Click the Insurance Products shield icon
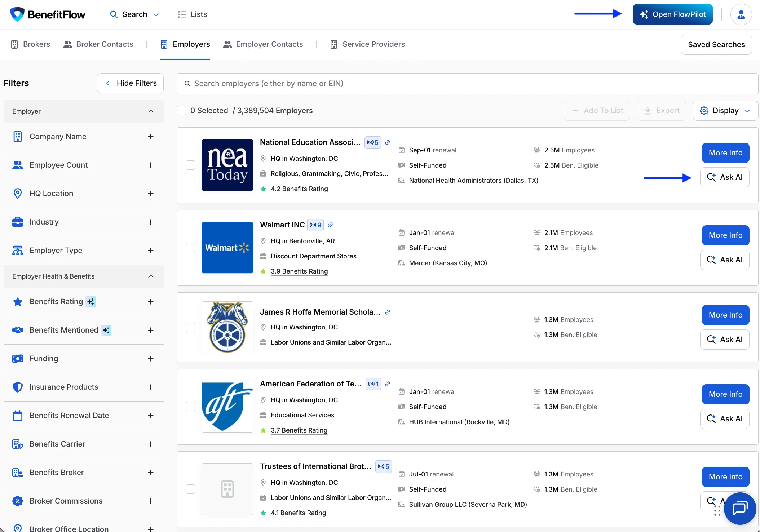This screenshot has width=760, height=532. click(x=18, y=387)
